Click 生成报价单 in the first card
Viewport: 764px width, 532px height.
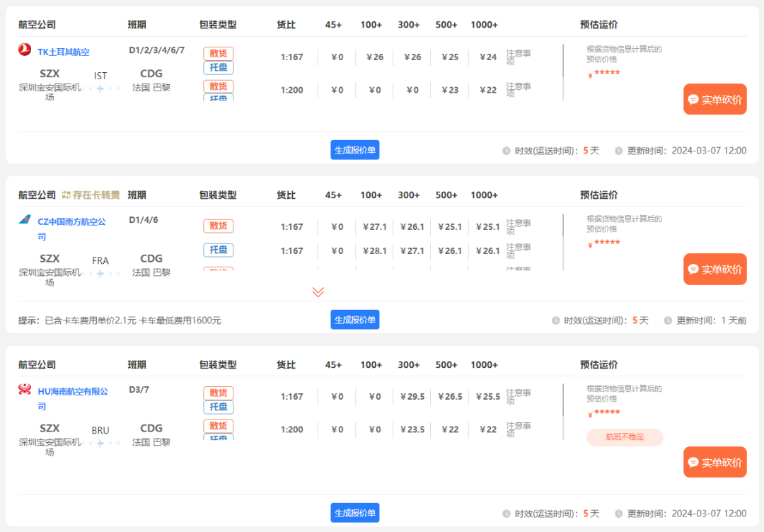point(354,149)
